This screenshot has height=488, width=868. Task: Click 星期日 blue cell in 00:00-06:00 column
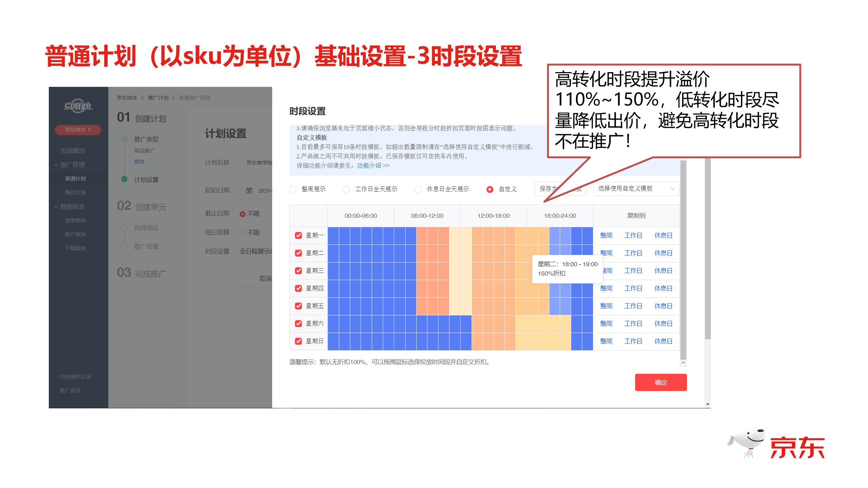361,341
